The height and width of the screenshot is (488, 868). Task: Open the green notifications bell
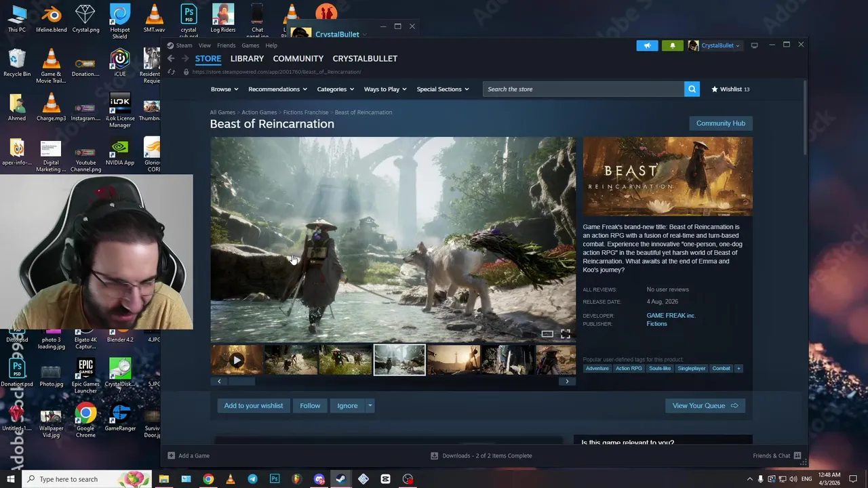tap(672, 45)
